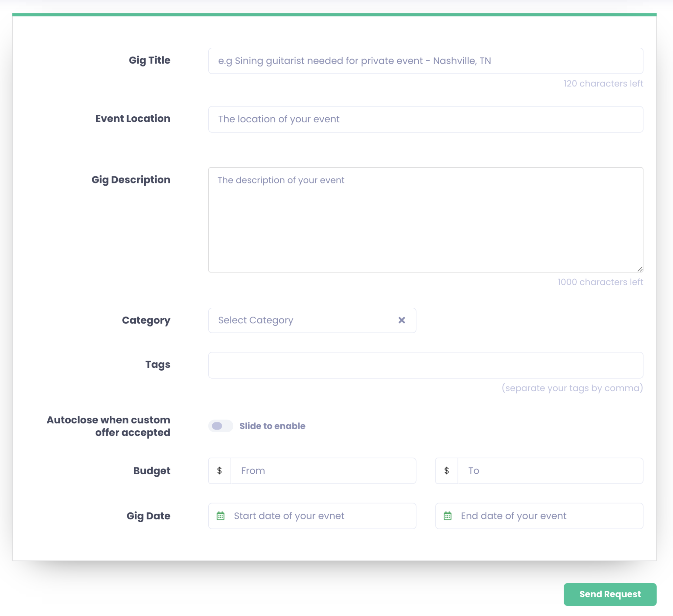Click the description resize handle
The width and height of the screenshot is (673, 616).
pyautogui.click(x=640, y=269)
